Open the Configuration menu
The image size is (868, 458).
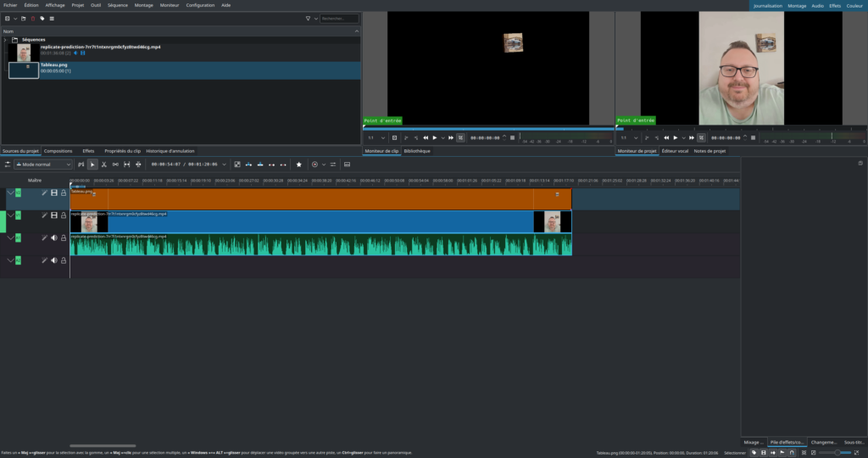200,5
